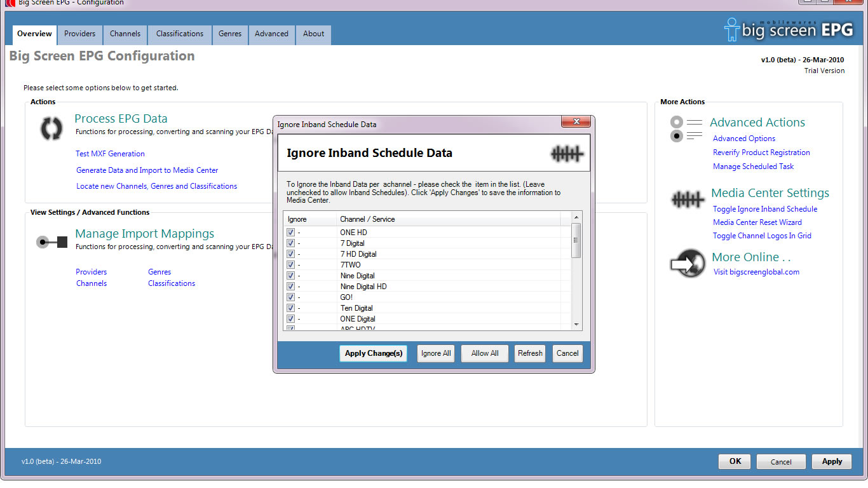Switch to the Overview tab

pyautogui.click(x=34, y=34)
